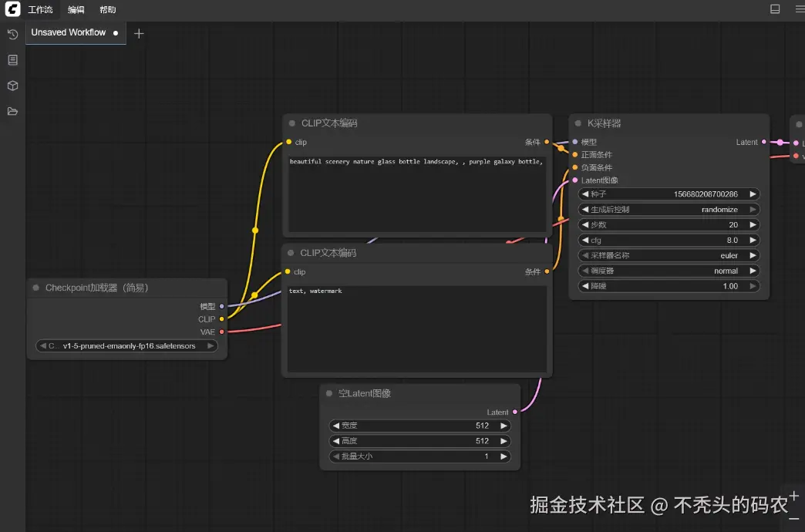The image size is (805, 532).
Task: Open the node library list icon
Action: point(13,60)
